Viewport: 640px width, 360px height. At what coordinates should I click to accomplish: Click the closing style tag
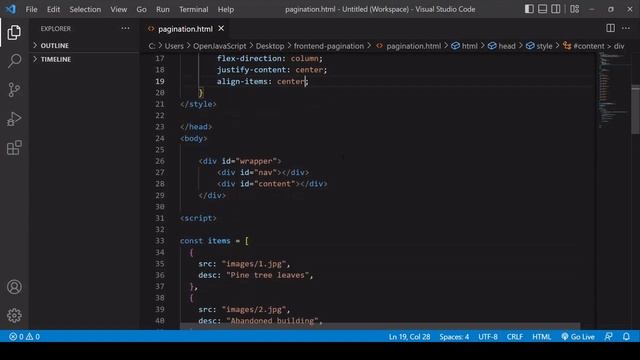coord(198,104)
